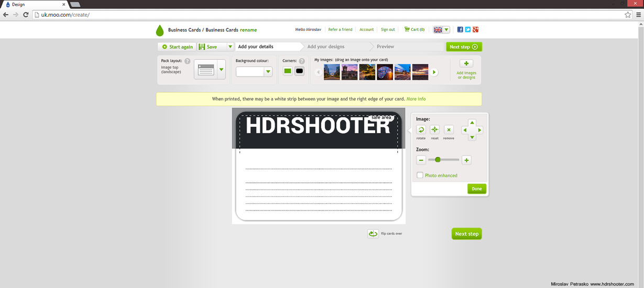Click the browser address bar
Viewport: 644px width, 288px height.
point(328,15)
